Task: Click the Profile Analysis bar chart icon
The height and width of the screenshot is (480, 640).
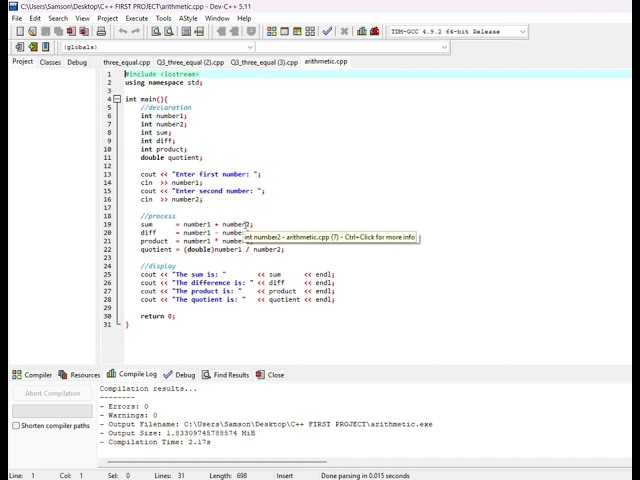Action: 362,31
